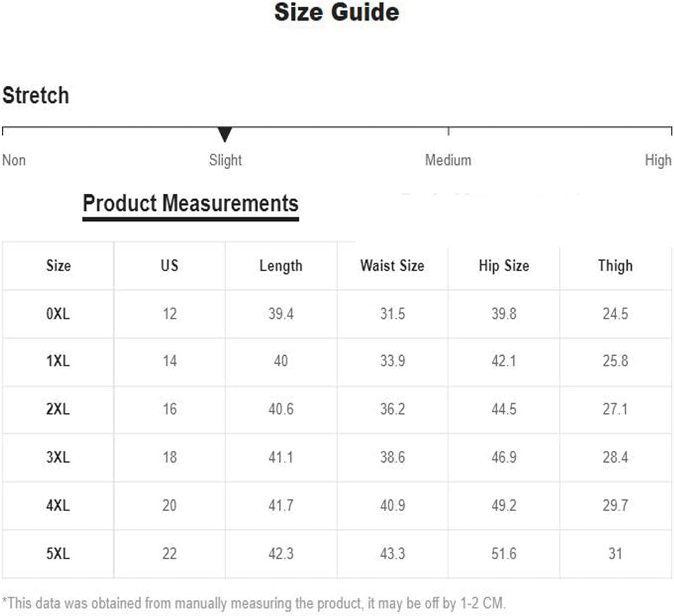
Task: Click the High stretch label
Action: (x=658, y=160)
